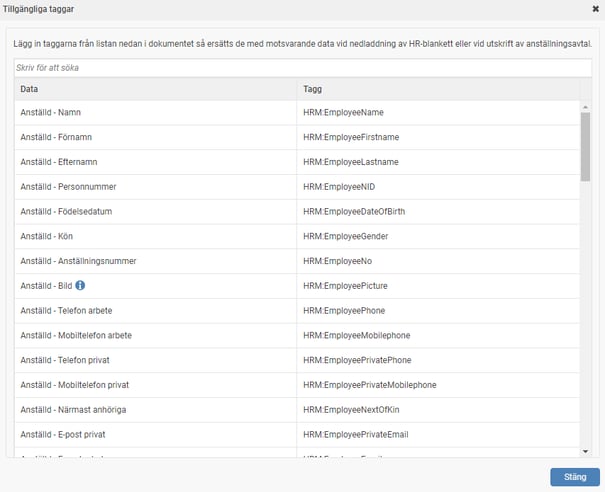The height and width of the screenshot is (492, 605).
Task: Click the HRM:EmployeePicture tag cell
Action: point(345,286)
